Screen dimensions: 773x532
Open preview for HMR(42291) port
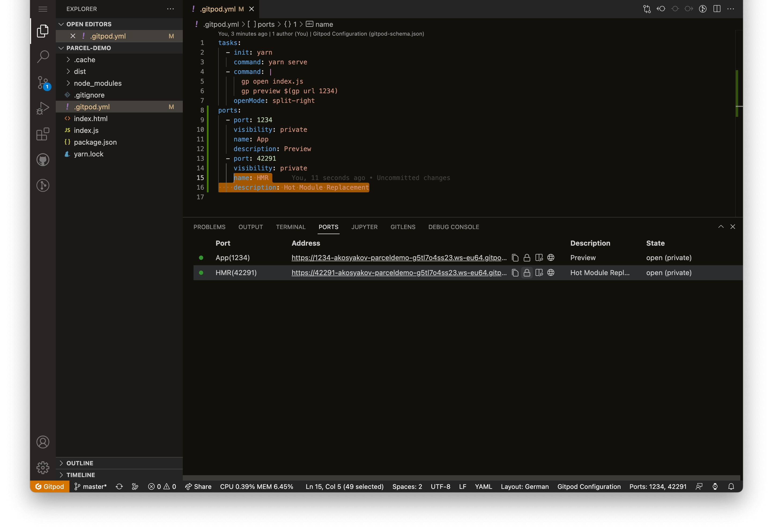[539, 273]
